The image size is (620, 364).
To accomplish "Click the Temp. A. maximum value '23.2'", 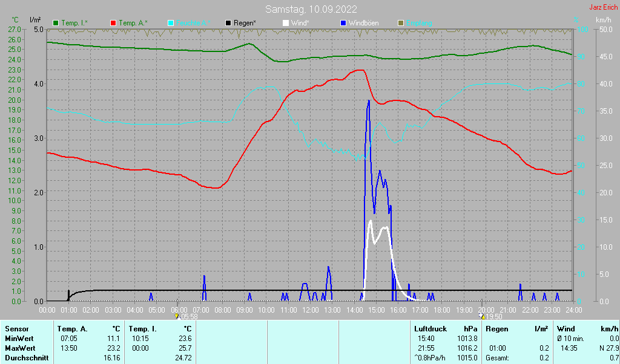I will pos(113,349).
